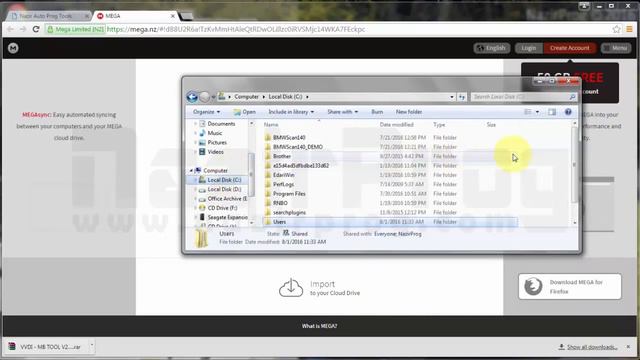Open Explorer help question mark icon
The image size is (640, 360).
coord(568,112)
